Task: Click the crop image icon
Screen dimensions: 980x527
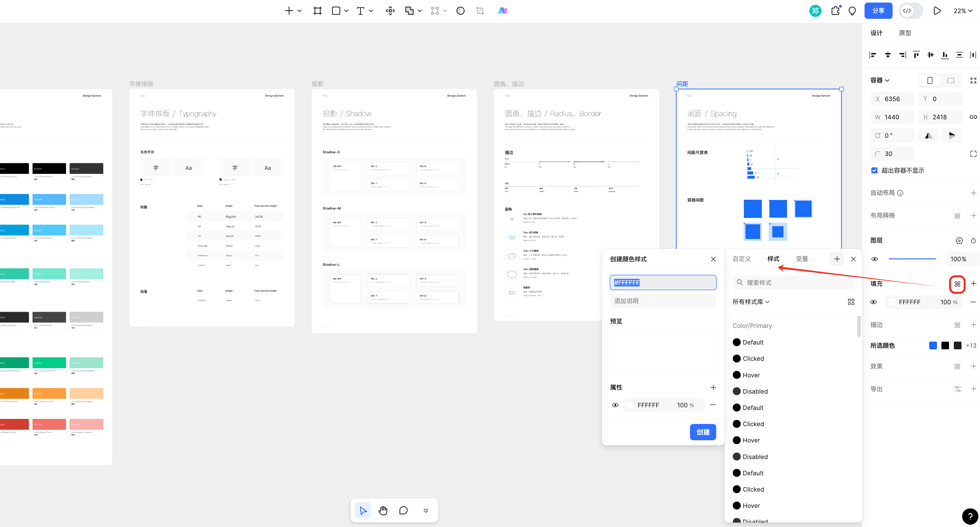Action: click(x=480, y=11)
